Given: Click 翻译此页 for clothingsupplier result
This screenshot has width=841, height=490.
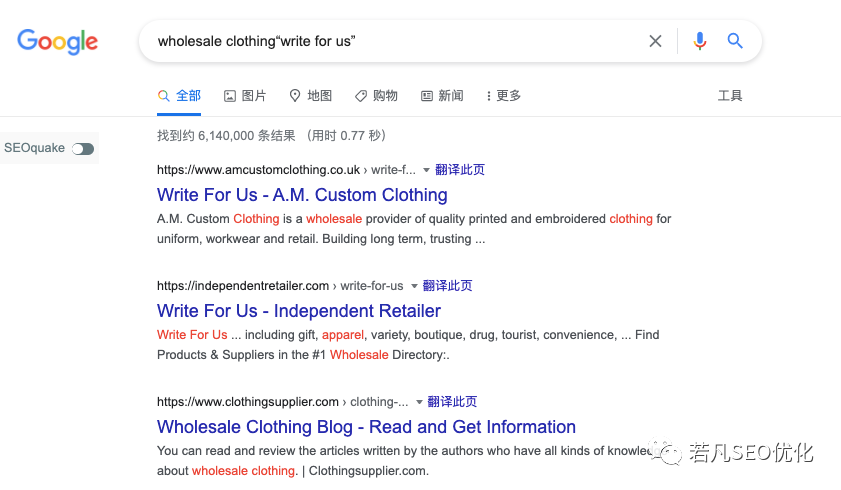Looking at the screenshot, I should (452, 402).
